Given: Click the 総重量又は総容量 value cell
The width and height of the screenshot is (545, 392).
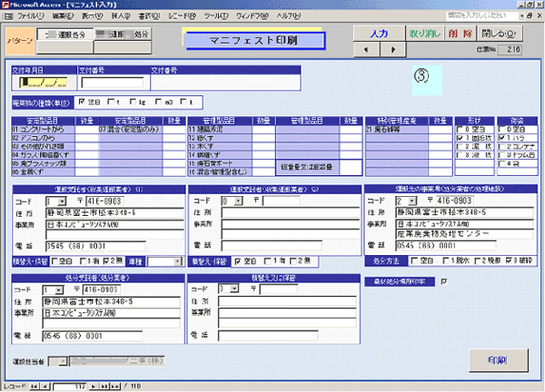Looking at the screenshot, I should pyautogui.click(x=351, y=167).
